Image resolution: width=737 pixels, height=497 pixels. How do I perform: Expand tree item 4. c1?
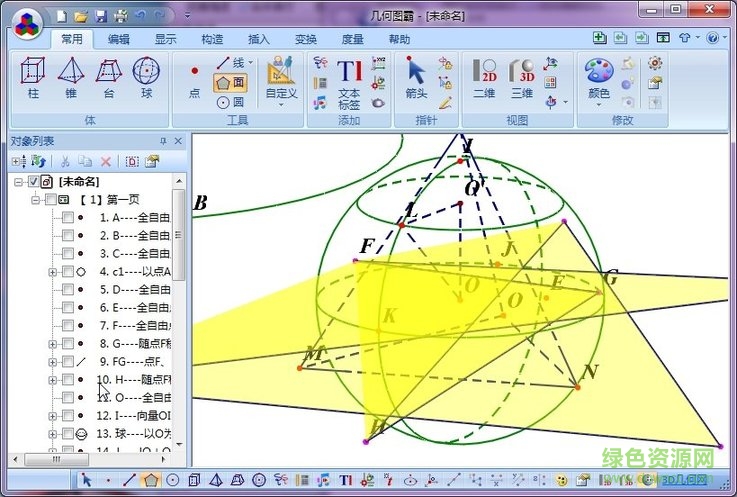pyautogui.click(x=52, y=271)
